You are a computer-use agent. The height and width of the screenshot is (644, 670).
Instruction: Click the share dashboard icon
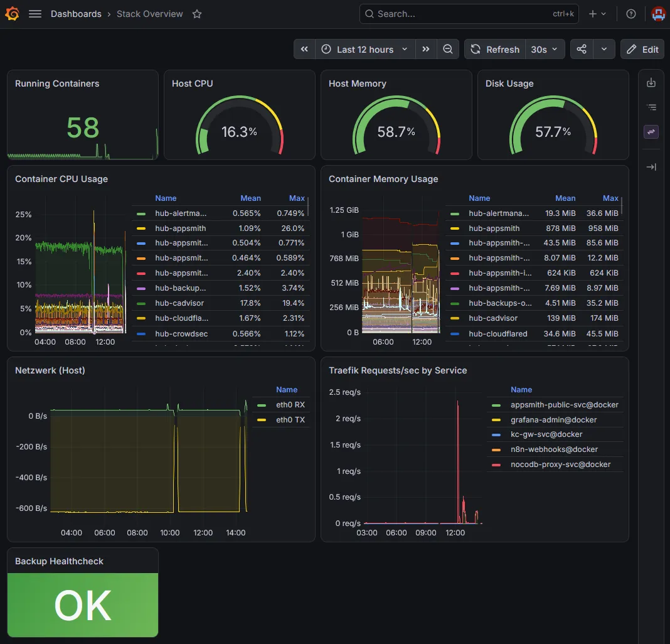tap(582, 49)
